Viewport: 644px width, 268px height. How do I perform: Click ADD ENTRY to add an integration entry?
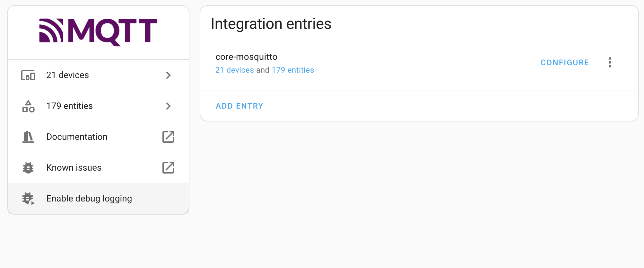(x=239, y=106)
